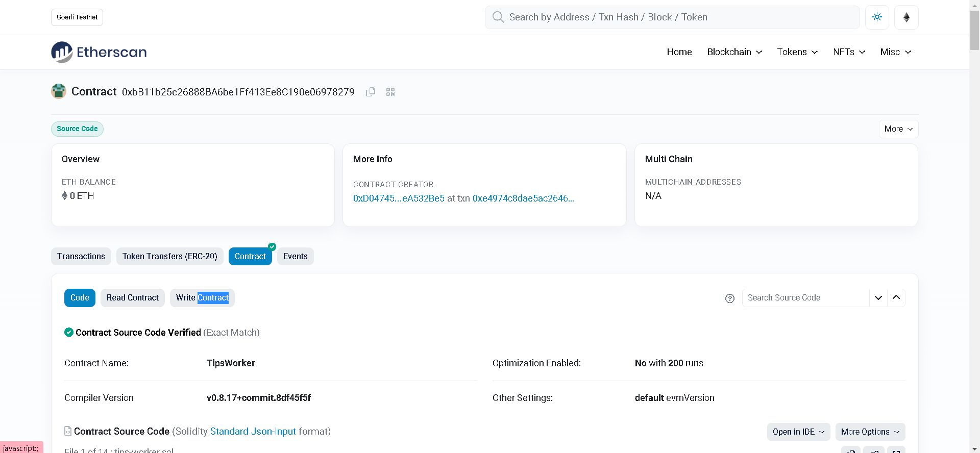The height and width of the screenshot is (453, 980).
Task: Click the Ether diamond icon beside 0 ETH
Action: [65, 196]
